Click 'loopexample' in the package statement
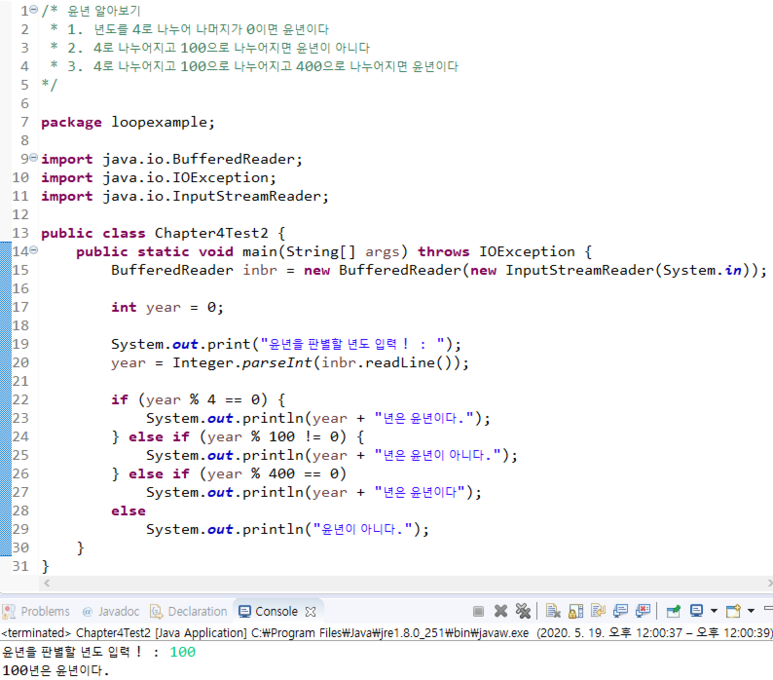773x680 pixels. pyautogui.click(x=159, y=122)
